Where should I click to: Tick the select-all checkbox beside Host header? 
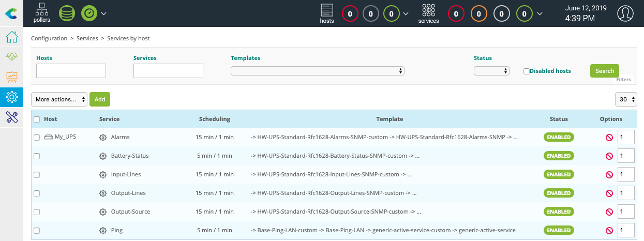(x=37, y=119)
